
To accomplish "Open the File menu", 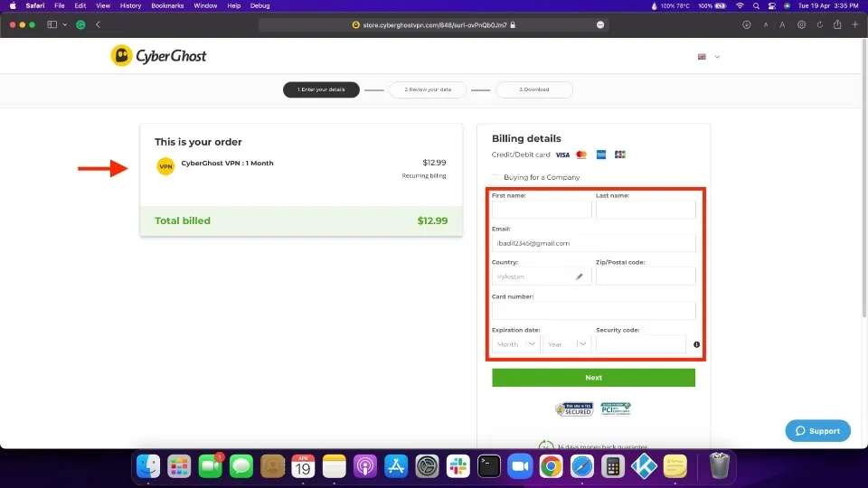I will [60, 5].
